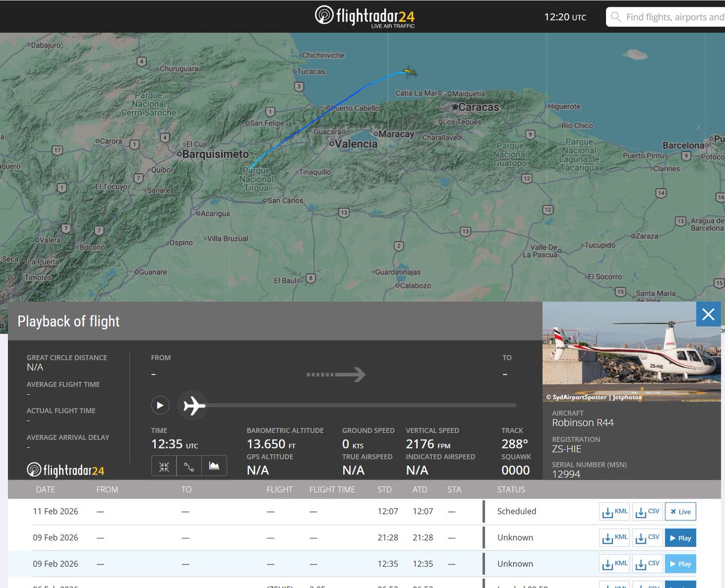Click the search magnifier icon
Viewport: 725px width, 588px height.
[616, 17]
